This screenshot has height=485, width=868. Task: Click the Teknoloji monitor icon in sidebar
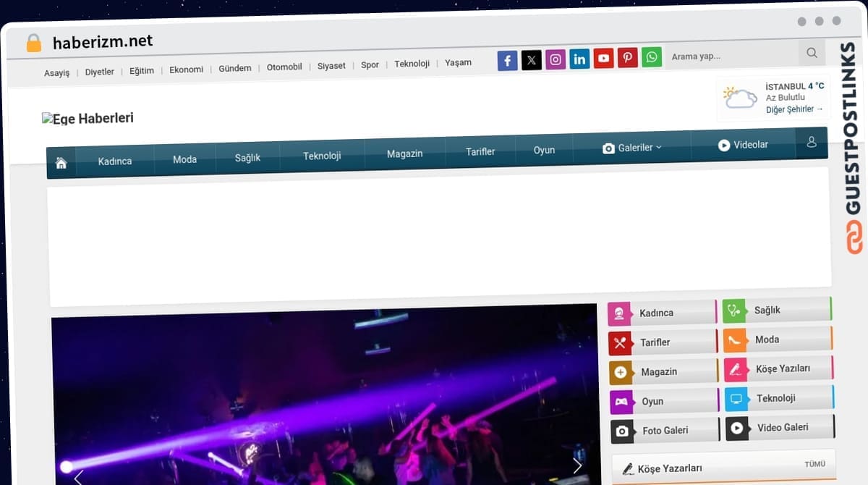tap(737, 399)
